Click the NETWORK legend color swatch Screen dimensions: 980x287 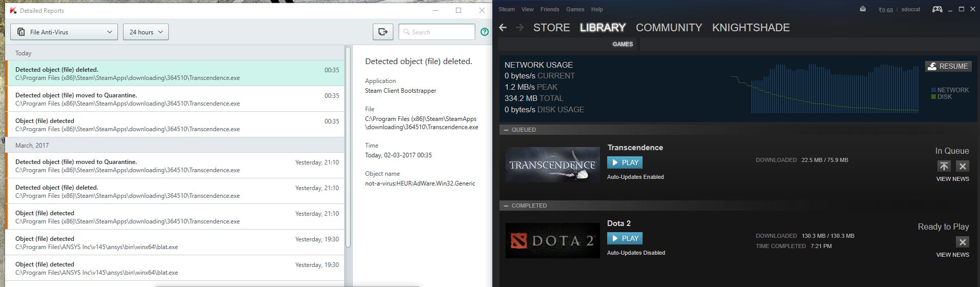click(x=933, y=90)
